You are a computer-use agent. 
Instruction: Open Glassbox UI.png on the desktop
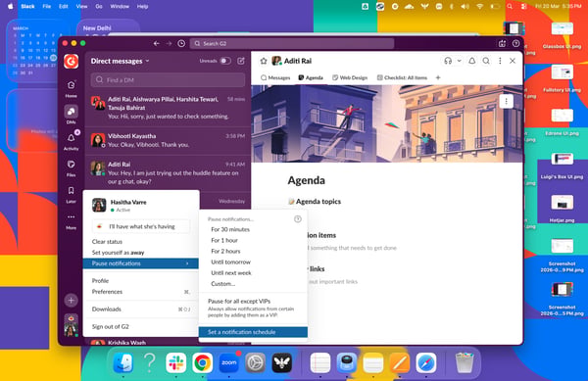562,35
